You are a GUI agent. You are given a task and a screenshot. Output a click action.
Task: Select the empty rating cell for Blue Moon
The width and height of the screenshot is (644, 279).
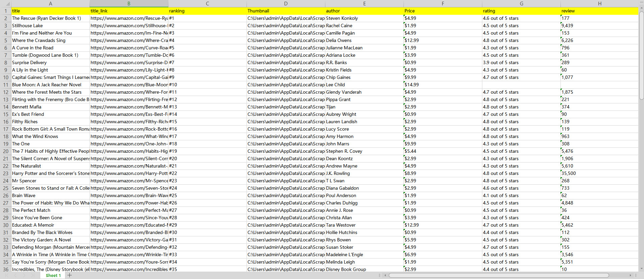click(521, 85)
